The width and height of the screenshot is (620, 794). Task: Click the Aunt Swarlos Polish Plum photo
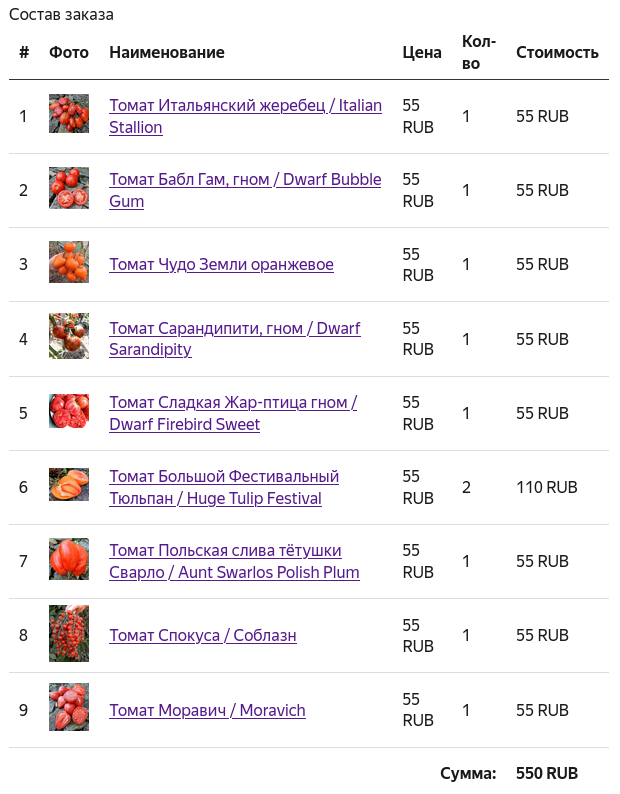pyautogui.click(x=68, y=559)
